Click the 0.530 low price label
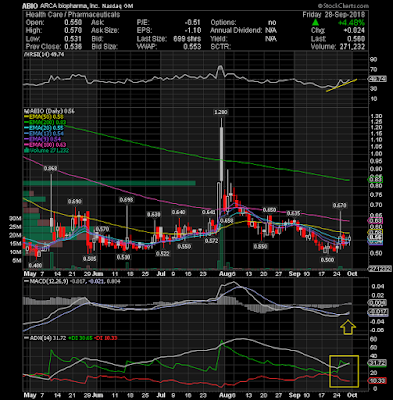 coord(123,257)
